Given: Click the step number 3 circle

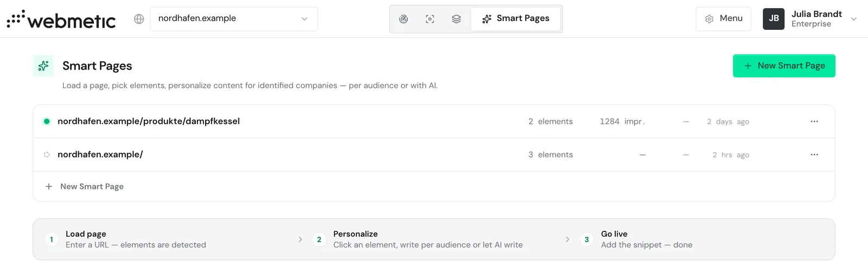Looking at the screenshot, I should pos(586,239).
